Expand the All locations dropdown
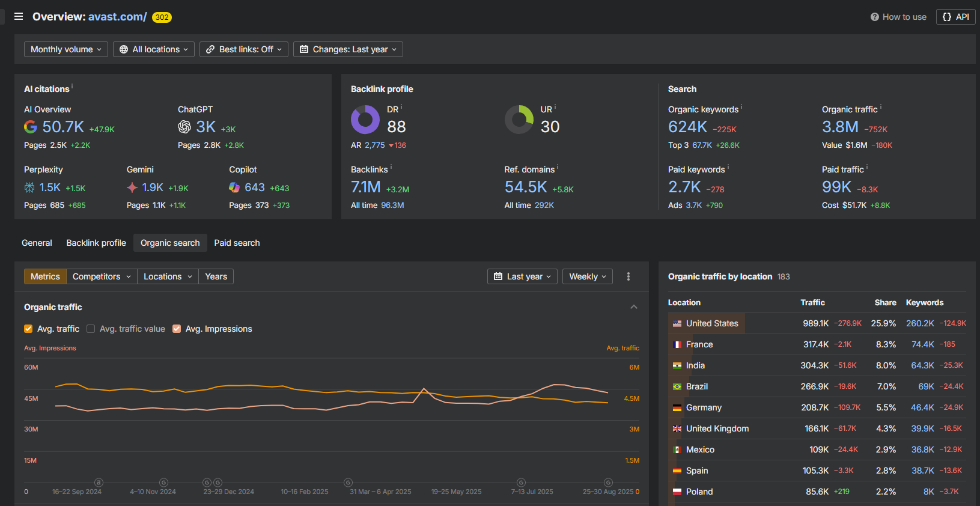This screenshot has width=980, height=506. 154,49
